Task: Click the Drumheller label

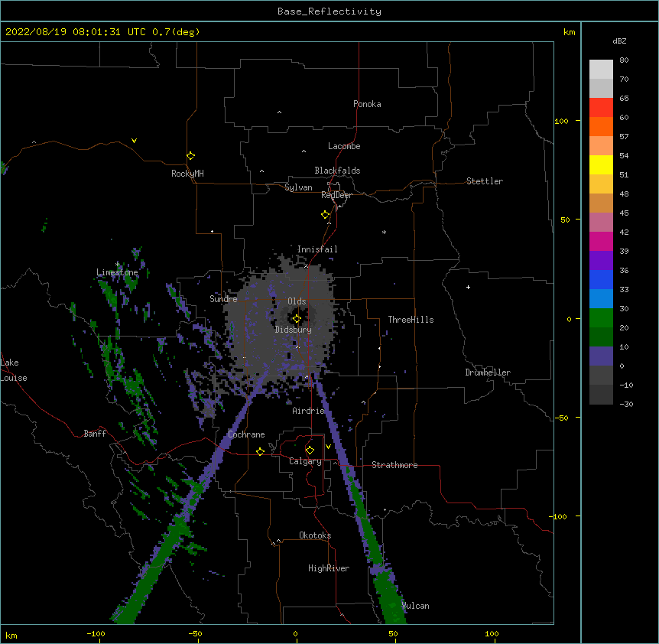Action: [x=488, y=372]
